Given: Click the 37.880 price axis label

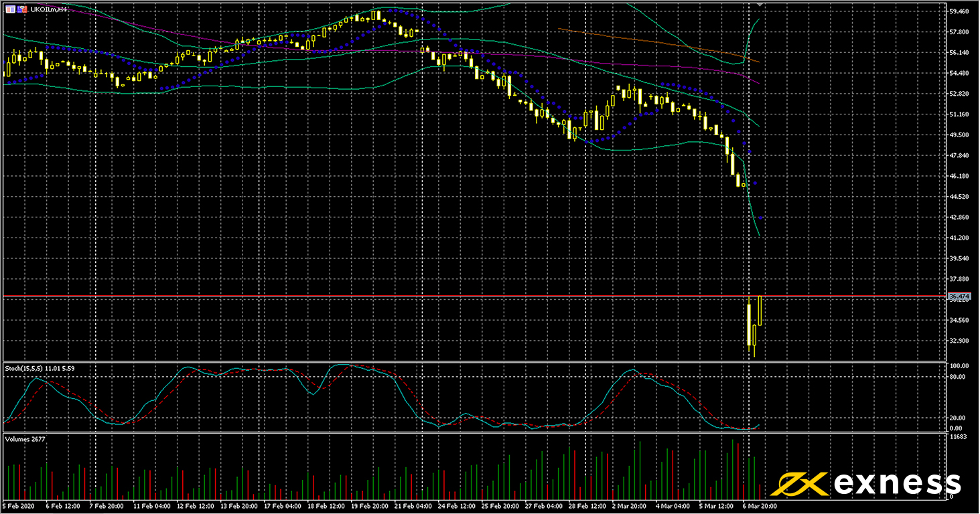Looking at the screenshot, I should tap(959, 280).
